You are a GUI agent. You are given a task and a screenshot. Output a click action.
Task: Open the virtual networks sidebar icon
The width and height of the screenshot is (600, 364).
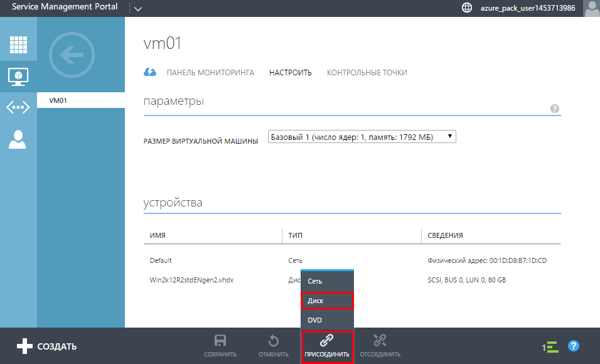point(18,107)
